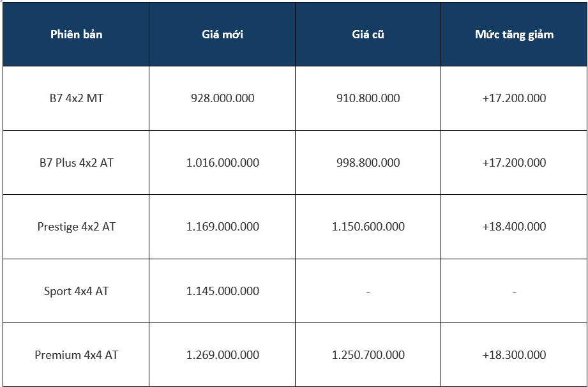The width and height of the screenshot is (588, 387).
Task: Select the 'B7 4x2 MT' cell
Action: pos(76,98)
